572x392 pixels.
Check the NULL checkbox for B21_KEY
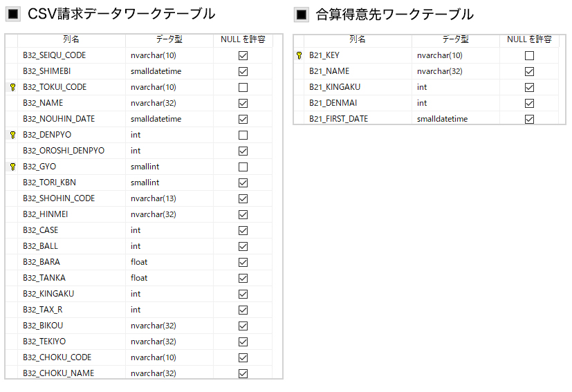click(529, 55)
